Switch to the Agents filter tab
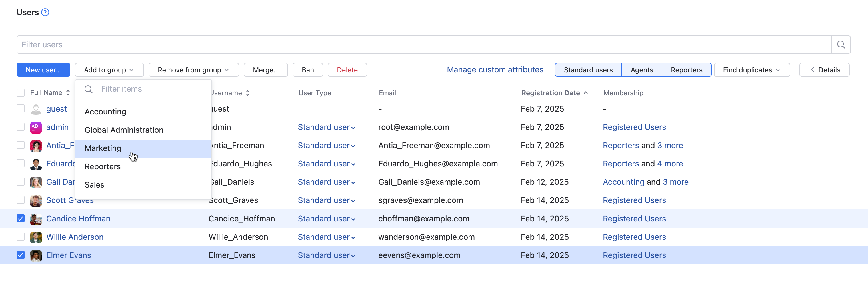868x282 pixels. pyautogui.click(x=641, y=70)
